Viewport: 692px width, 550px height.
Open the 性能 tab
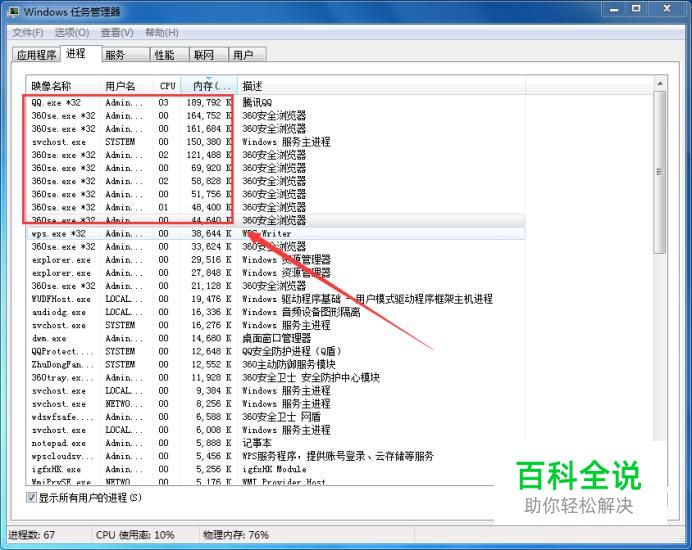pyautogui.click(x=169, y=55)
